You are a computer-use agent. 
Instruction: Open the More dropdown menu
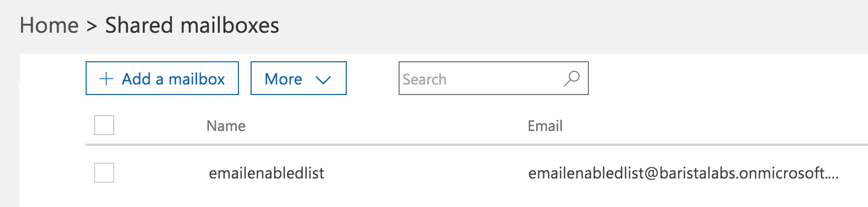pos(299,78)
